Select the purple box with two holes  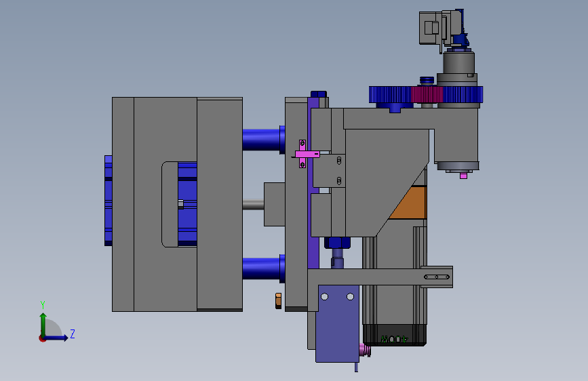coord(338,323)
